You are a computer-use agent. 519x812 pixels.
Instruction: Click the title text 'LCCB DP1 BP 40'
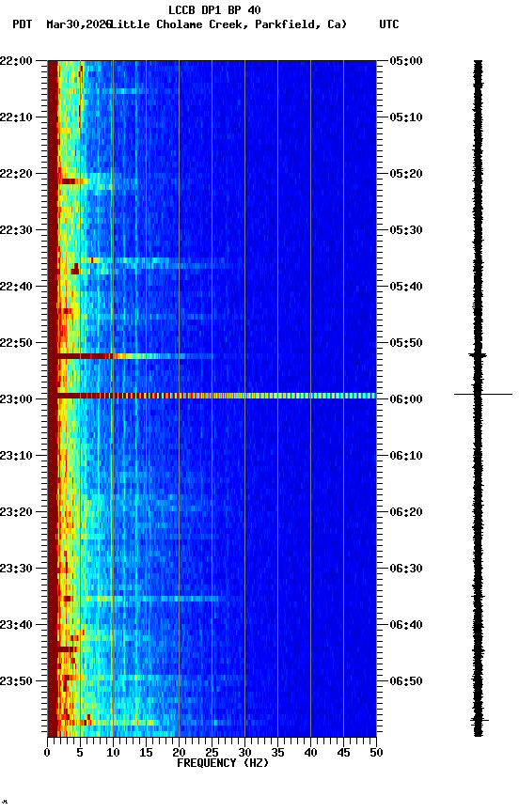coord(214,9)
